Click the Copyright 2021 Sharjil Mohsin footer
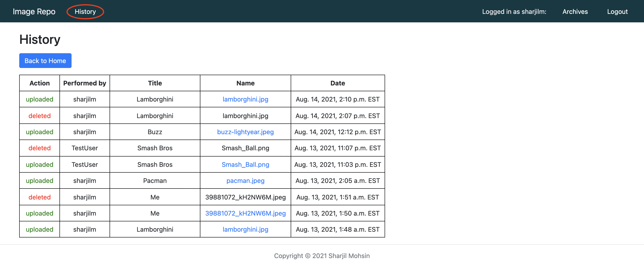This screenshot has height=267, width=644. pos(322,256)
